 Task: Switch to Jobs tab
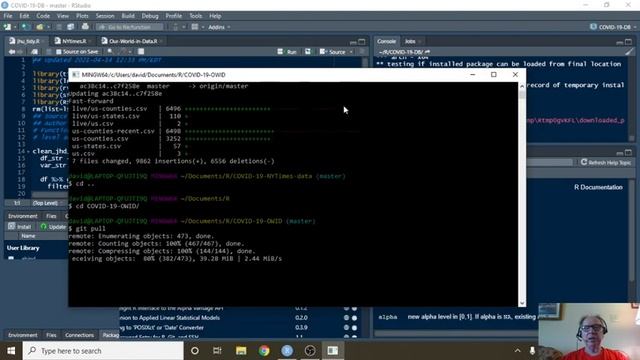pos(410,41)
